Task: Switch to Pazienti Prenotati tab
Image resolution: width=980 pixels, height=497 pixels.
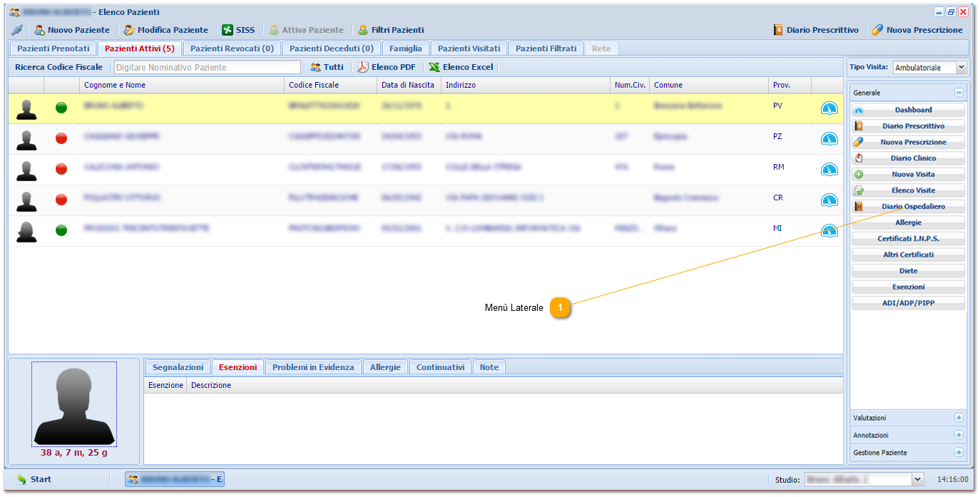Action: (x=53, y=48)
